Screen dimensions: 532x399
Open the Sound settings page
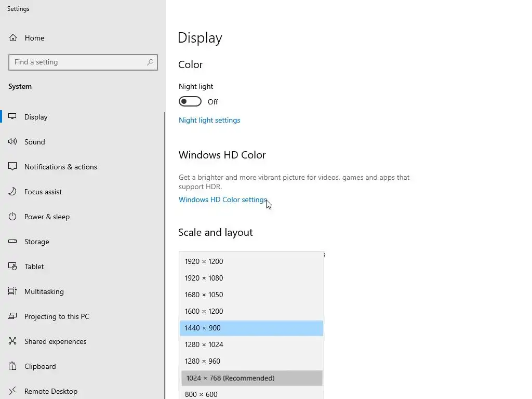(x=83, y=142)
